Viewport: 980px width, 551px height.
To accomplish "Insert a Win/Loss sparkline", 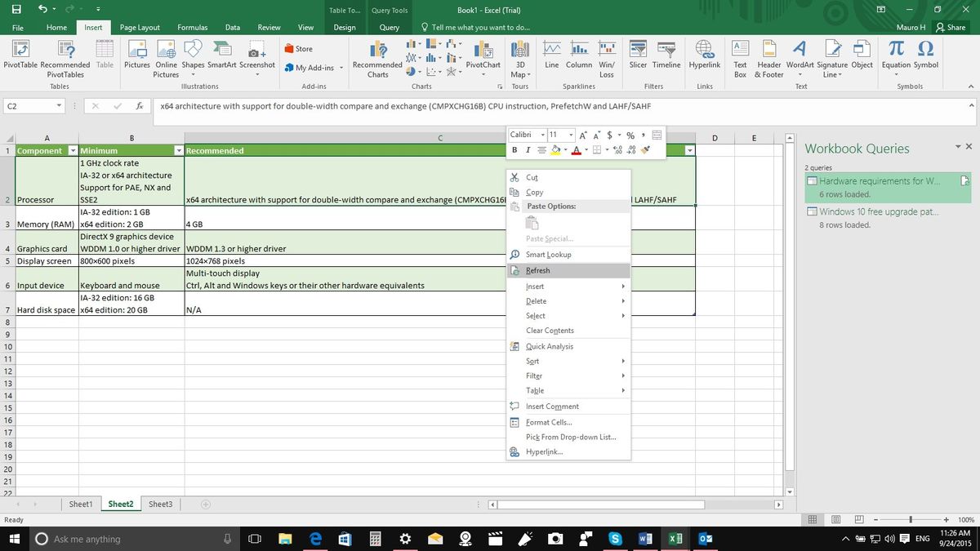I will tap(608, 57).
